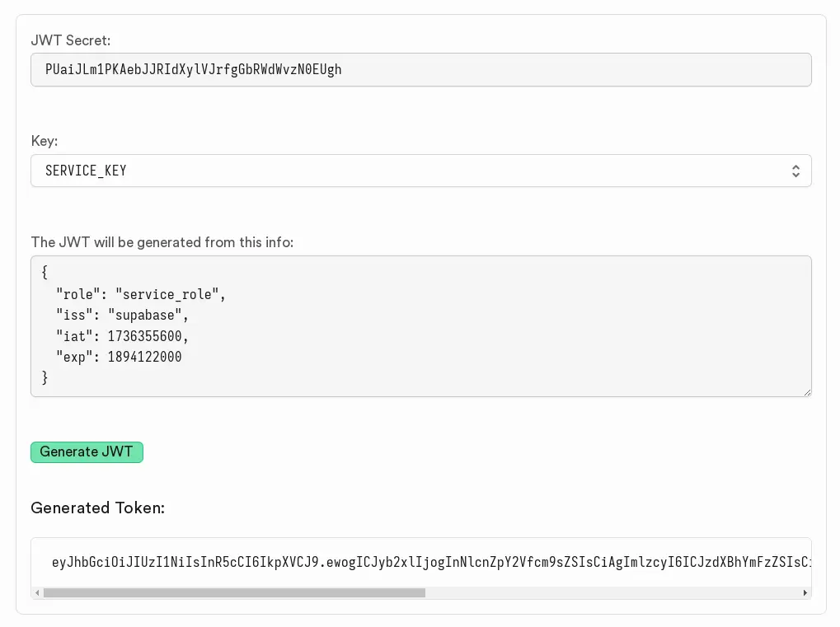Click the left arrow on the token scrollbar
The width and height of the screenshot is (840, 627).
click(37, 592)
